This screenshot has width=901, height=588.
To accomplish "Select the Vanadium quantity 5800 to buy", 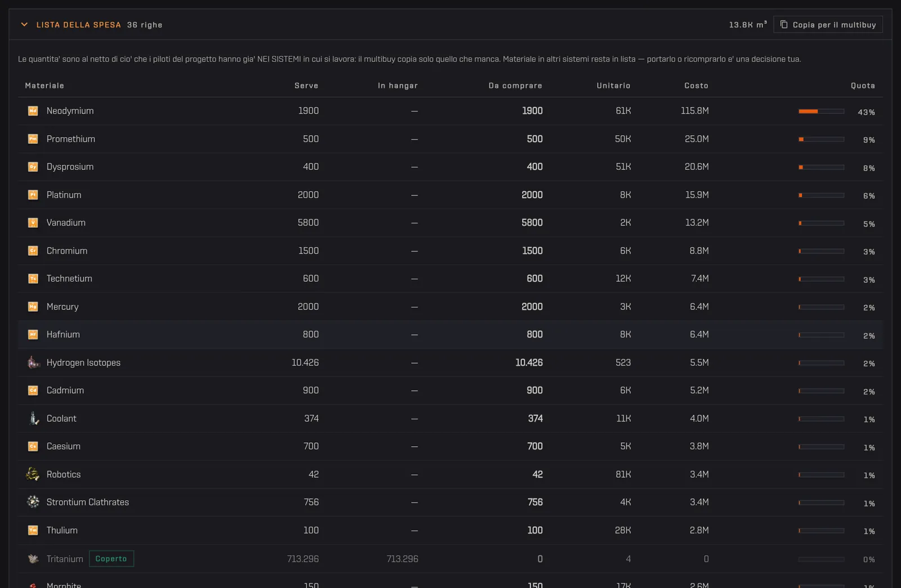I will pos(532,223).
